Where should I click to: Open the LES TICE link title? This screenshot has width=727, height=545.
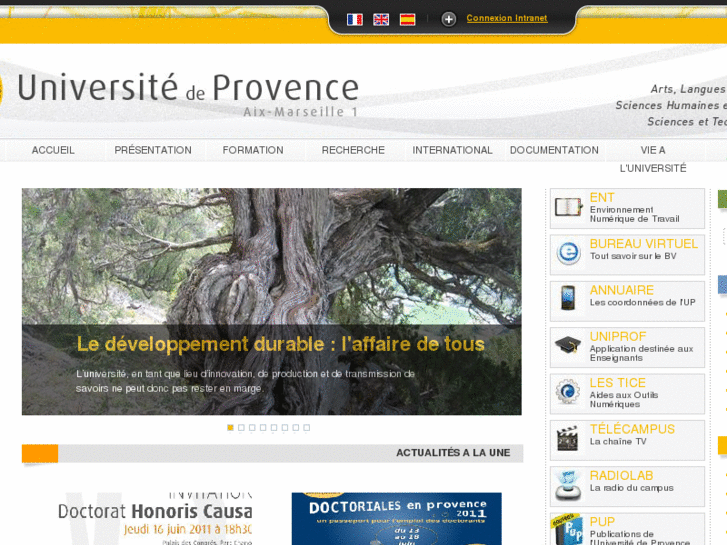(x=618, y=383)
